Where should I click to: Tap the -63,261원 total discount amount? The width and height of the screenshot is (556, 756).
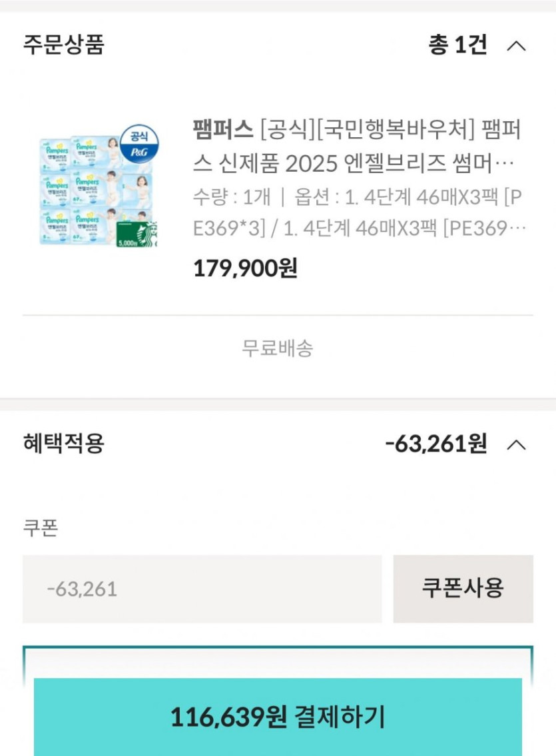click(x=436, y=444)
